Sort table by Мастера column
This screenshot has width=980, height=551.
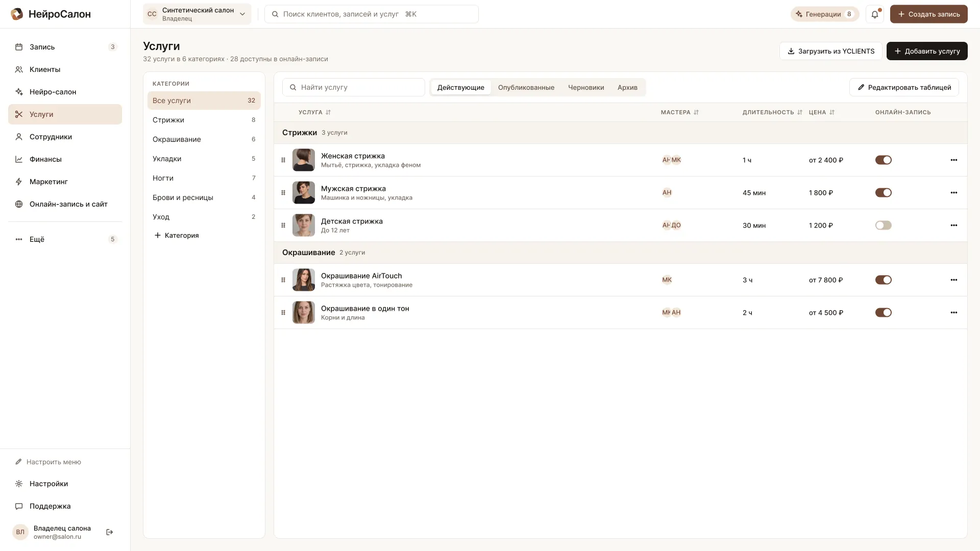679,112
